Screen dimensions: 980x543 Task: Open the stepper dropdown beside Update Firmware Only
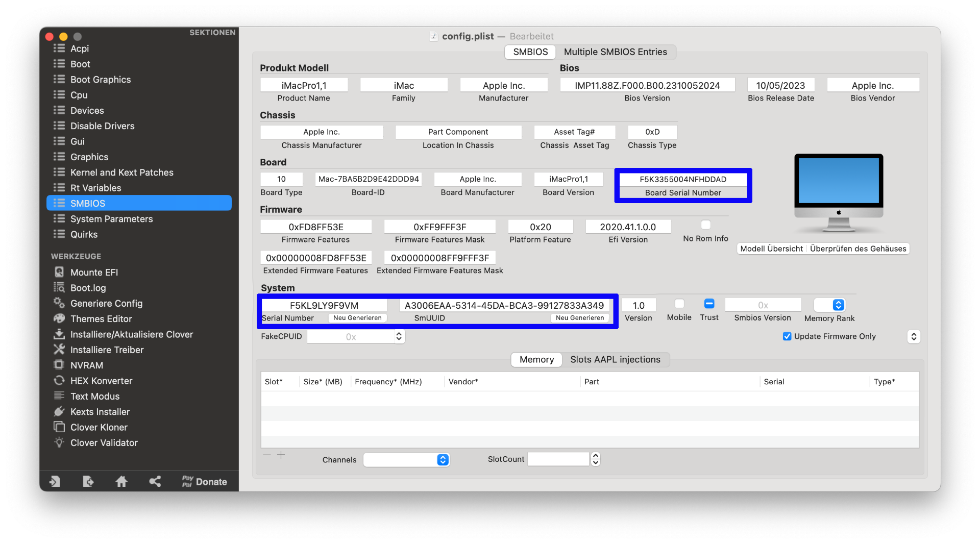pos(914,336)
